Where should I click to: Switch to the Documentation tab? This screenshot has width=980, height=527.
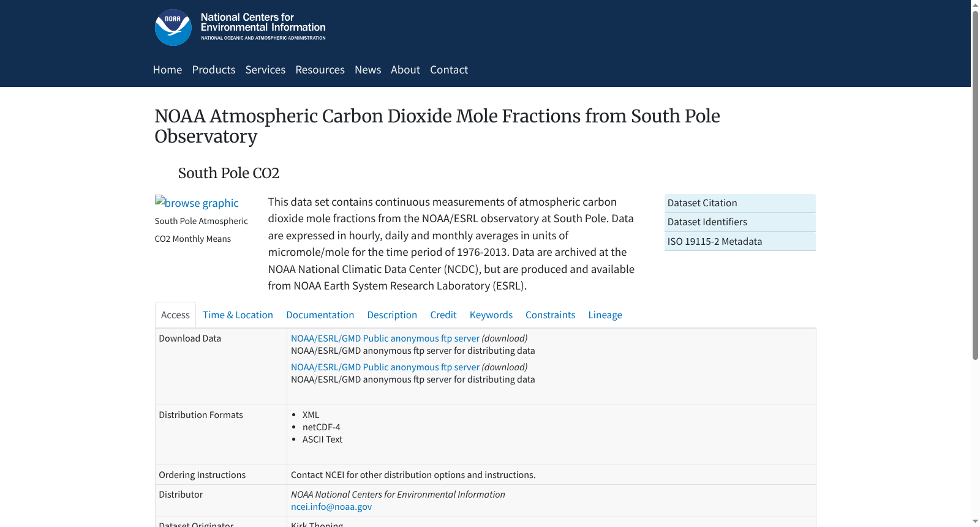320,315
